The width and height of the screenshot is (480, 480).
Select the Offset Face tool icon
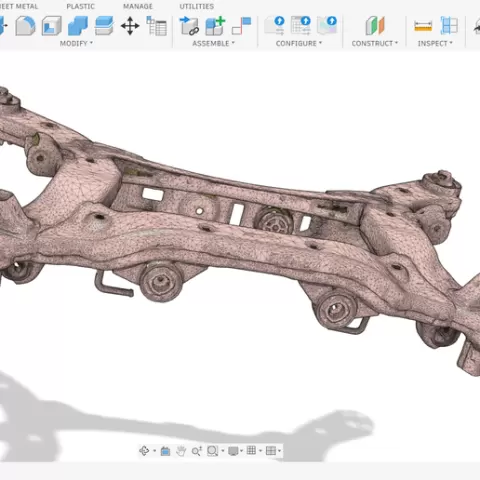click(104, 26)
